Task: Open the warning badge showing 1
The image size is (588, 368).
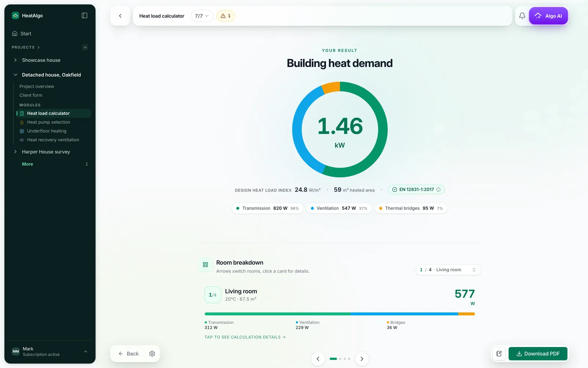Action: tap(226, 16)
